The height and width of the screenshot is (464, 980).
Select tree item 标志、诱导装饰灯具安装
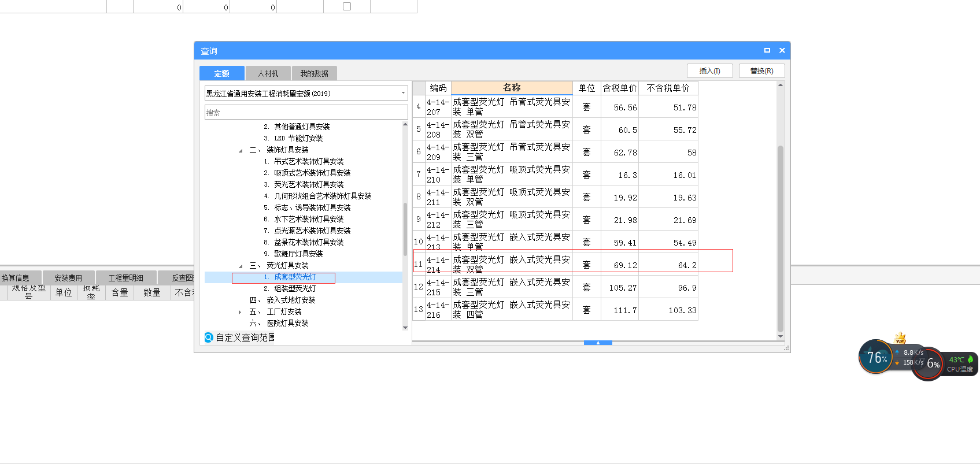click(312, 207)
